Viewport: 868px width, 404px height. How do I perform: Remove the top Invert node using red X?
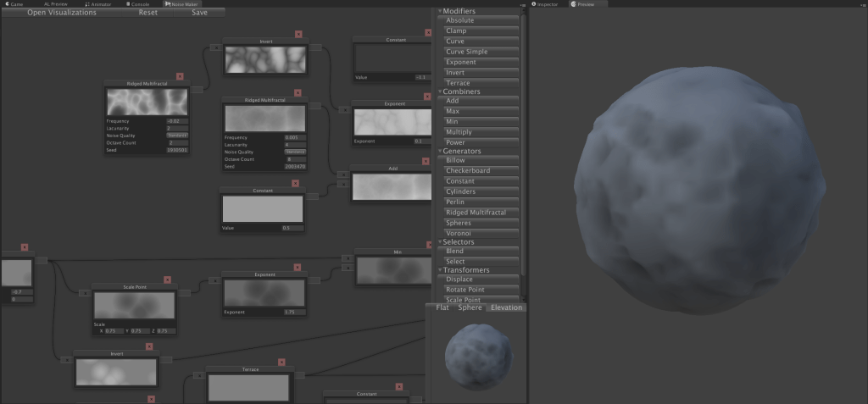tap(298, 34)
